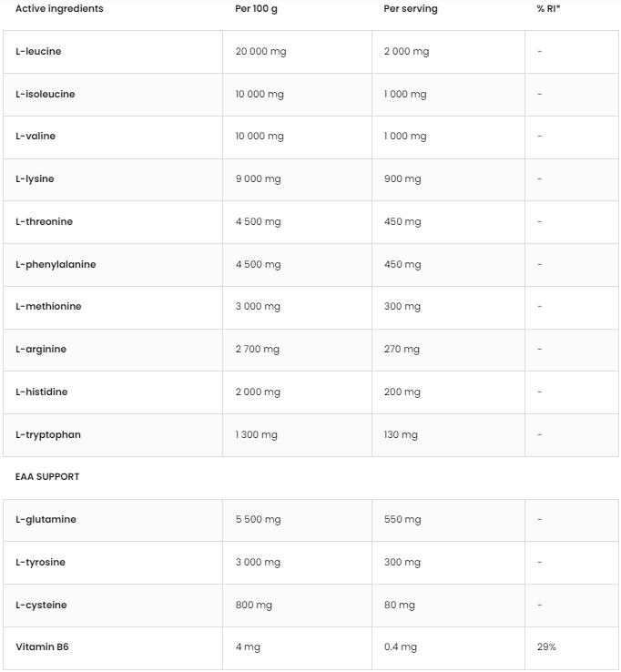Select the L-threonine ingredient cell
This screenshot has width=621, height=672.
tap(44, 222)
